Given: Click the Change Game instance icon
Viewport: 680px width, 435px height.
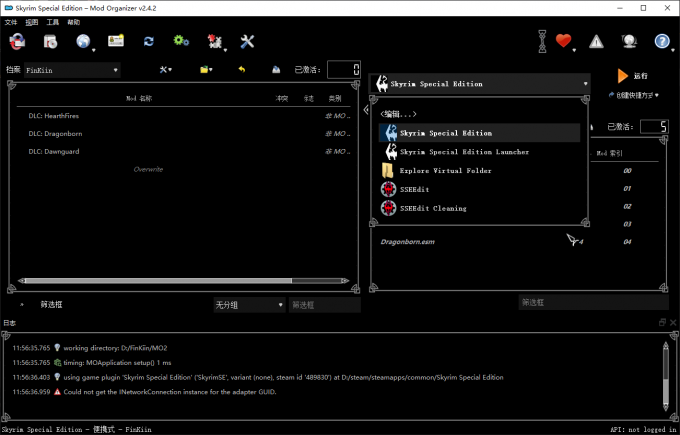Looking at the screenshot, I should coord(17,41).
